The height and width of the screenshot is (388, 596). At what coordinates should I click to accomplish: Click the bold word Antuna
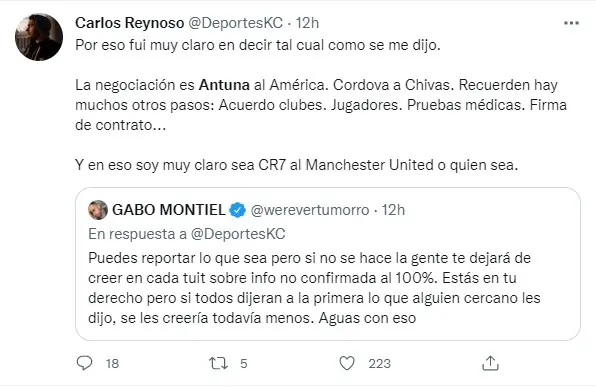pyautogui.click(x=224, y=85)
